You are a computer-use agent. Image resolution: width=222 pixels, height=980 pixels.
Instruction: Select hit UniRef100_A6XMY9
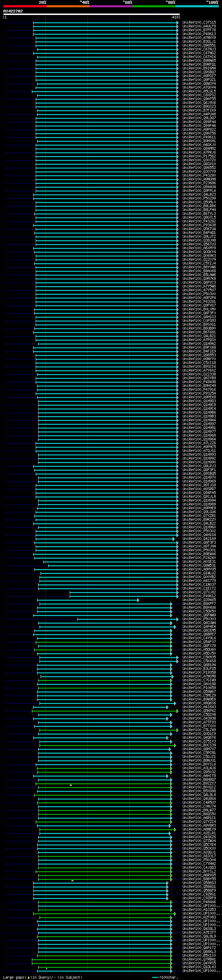point(199,248)
